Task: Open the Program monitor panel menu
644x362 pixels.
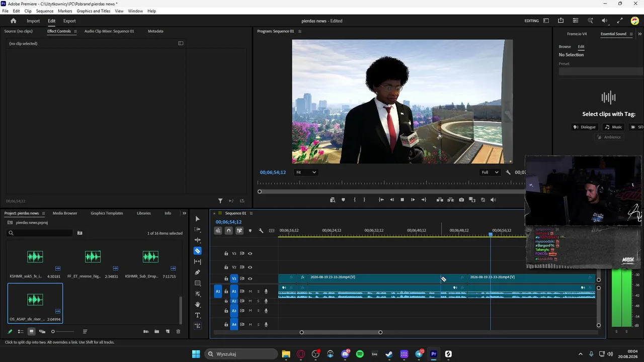Action: [x=300, y=31]
